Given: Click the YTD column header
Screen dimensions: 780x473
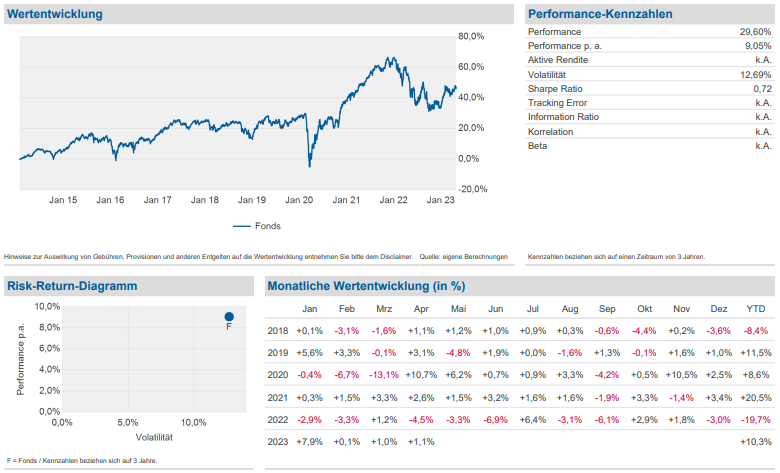Looking at the screenshot, I should coord(756,309).
